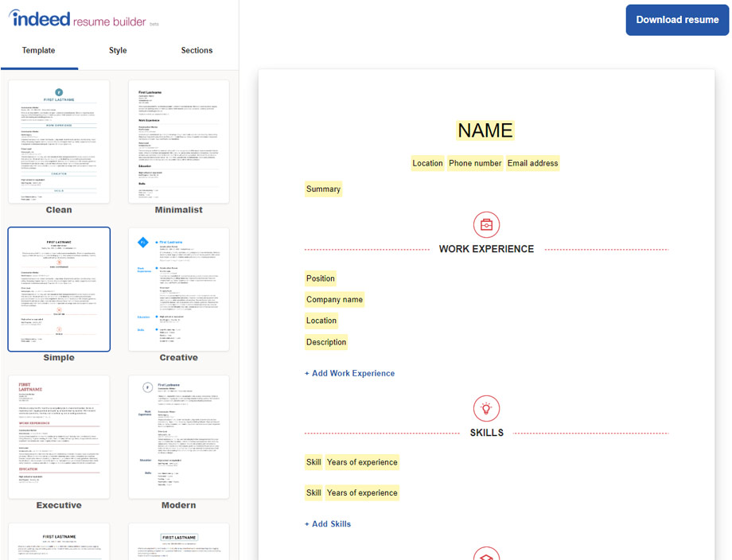Open the Style tab
Viewport: 732px width, 560px height.
118,50
